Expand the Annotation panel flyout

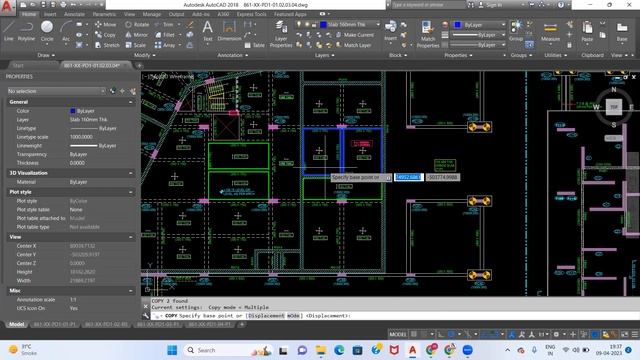click(233, 55)
